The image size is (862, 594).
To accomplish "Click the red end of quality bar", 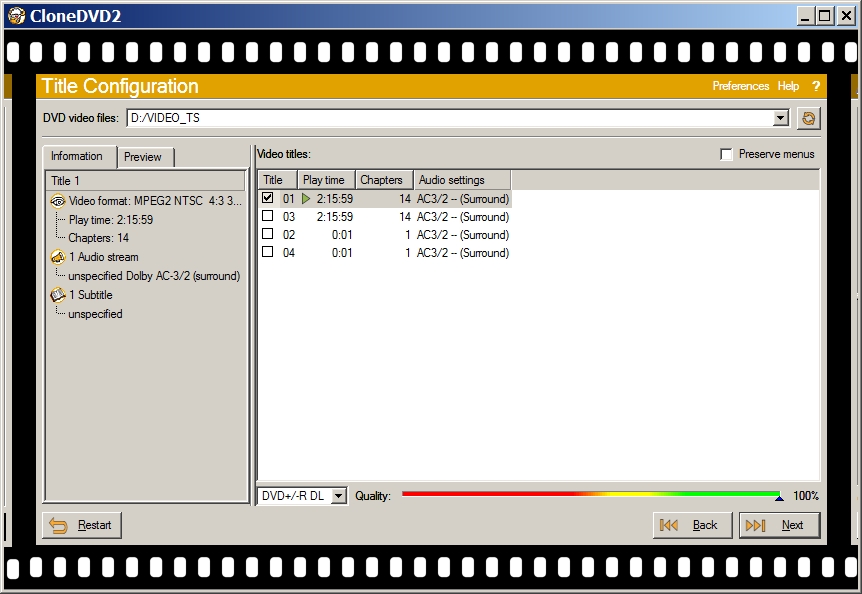I will pyautogui.click(x=407, y=494).
